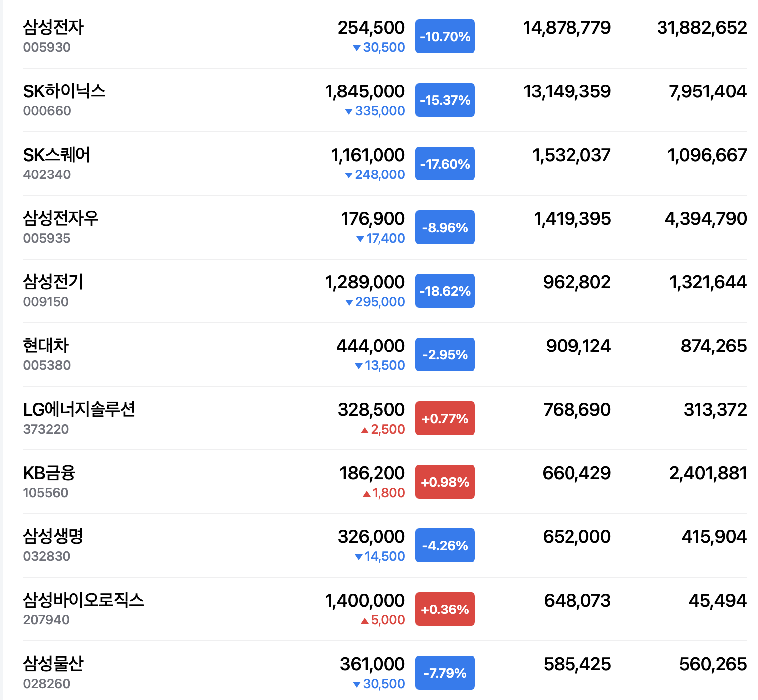Click the down arrow next to 13,500
This screenshot has width=758, height=700.
coord(359,366)
